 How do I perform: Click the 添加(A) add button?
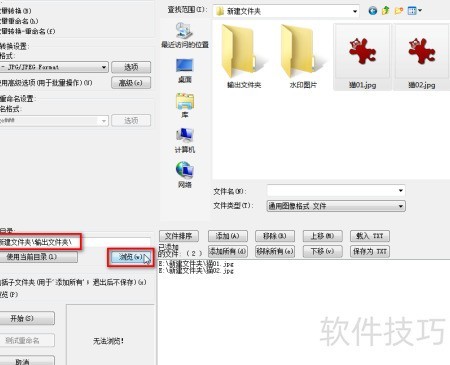tap(228, 236)
